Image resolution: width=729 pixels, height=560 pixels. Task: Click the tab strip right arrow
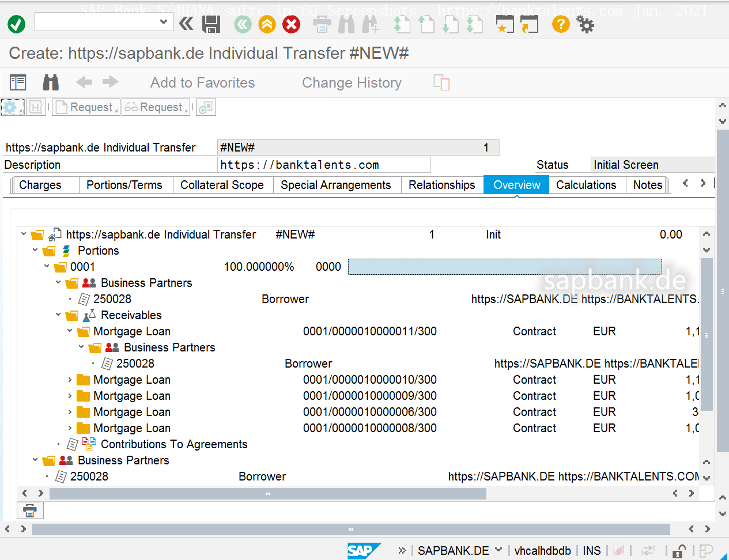click(x=703, y=183)
